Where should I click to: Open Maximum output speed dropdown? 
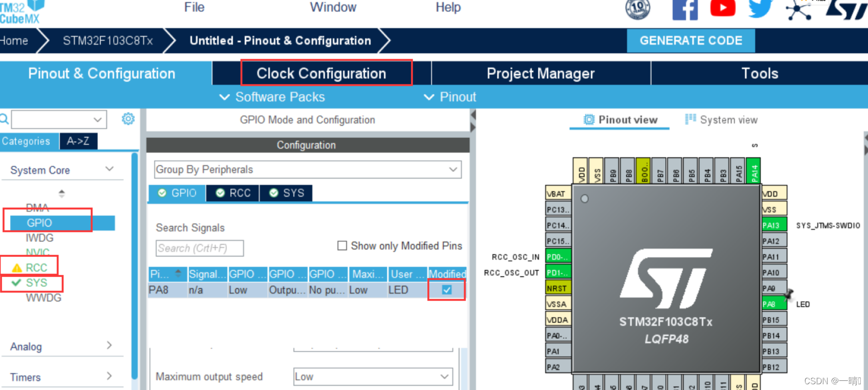[373, 377]
